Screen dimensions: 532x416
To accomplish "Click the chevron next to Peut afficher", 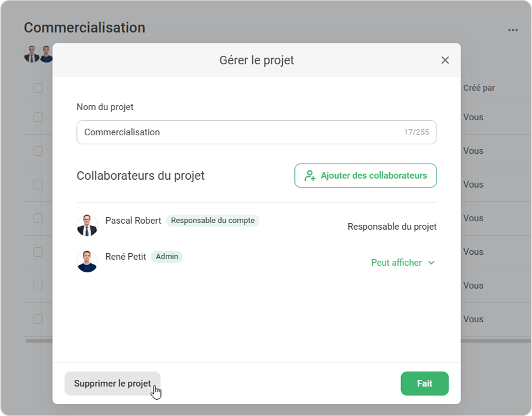I will [431, 263].
